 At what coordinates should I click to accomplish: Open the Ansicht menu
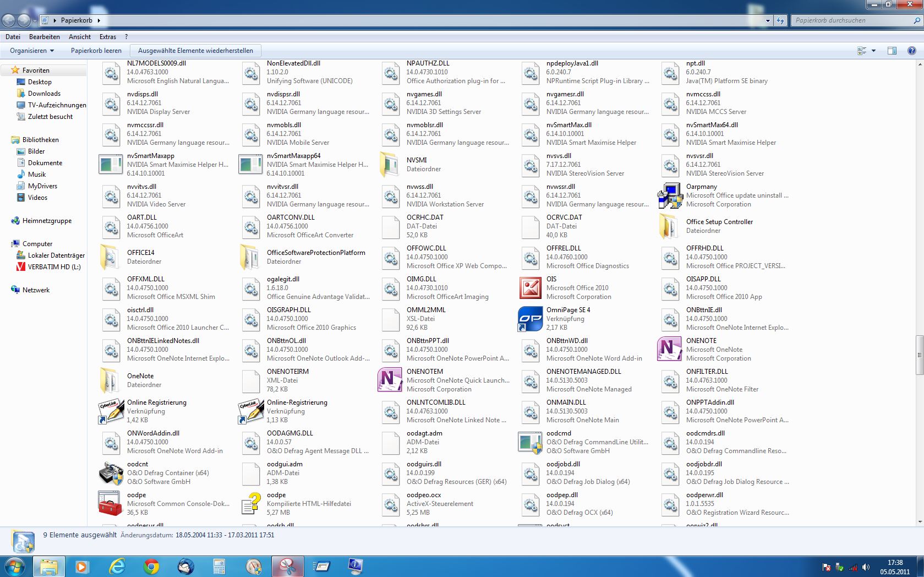[80, 37]
